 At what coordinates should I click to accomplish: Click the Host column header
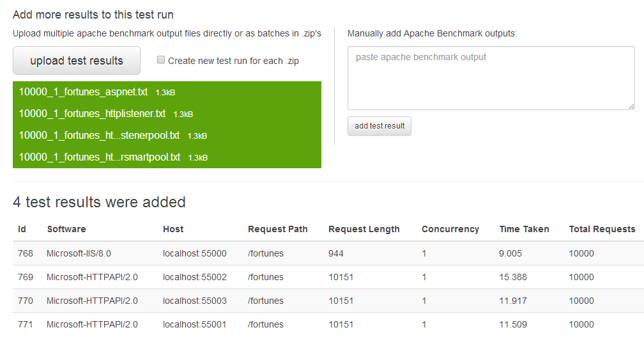pyautogui.click(x=173, y=229)
